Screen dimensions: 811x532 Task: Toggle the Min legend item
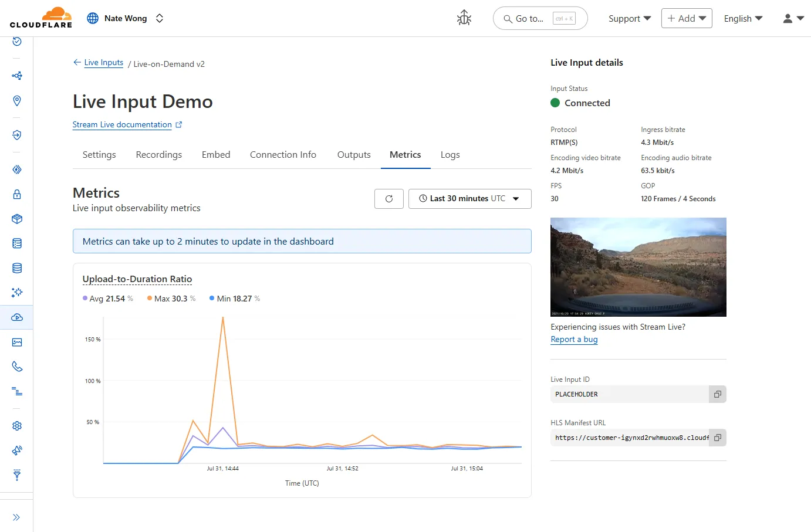(x=234, y=299)
